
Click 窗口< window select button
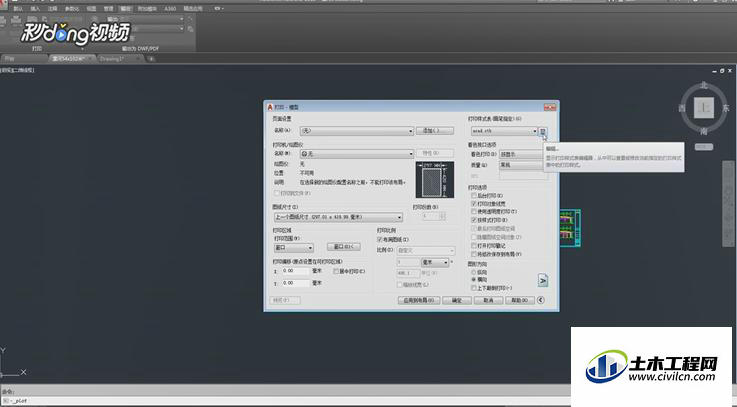click(344, 247)
